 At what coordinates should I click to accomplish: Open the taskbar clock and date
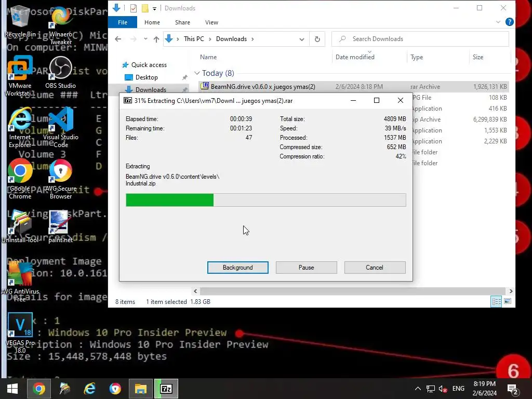click(x=485, y=389)
